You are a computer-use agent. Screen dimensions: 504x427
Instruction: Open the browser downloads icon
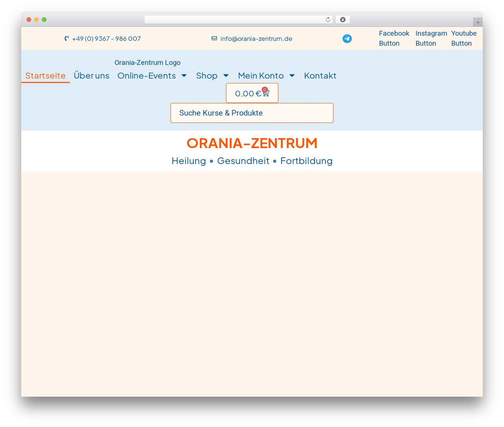pyautogui.click(x=343, y=20)
